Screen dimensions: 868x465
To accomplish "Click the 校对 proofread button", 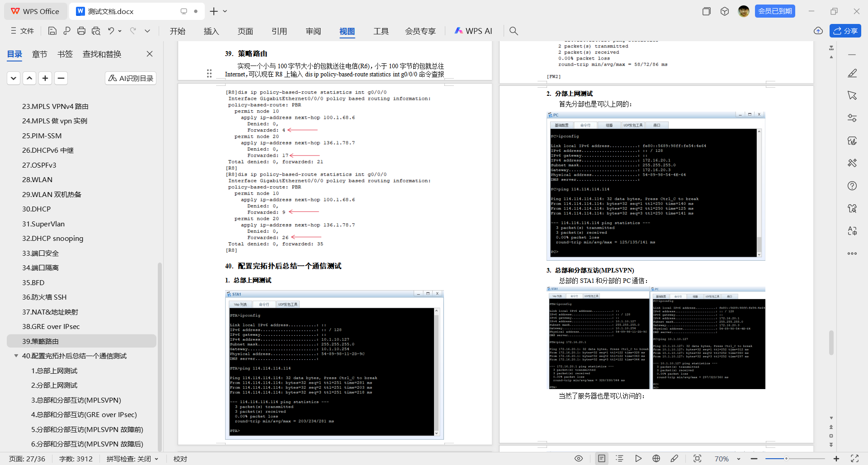I will [x=180, y=459].
